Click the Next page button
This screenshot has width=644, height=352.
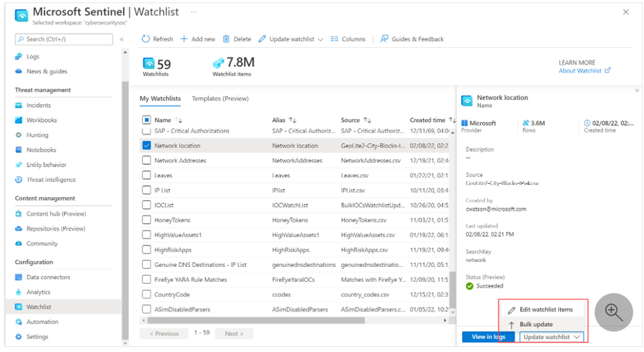click(234, 333)
